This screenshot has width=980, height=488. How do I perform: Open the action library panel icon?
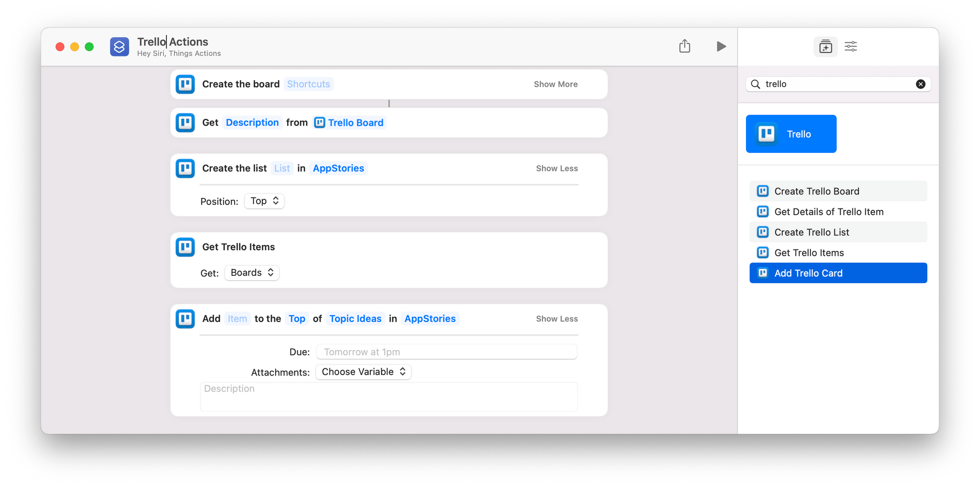click(x=825, y=46)
